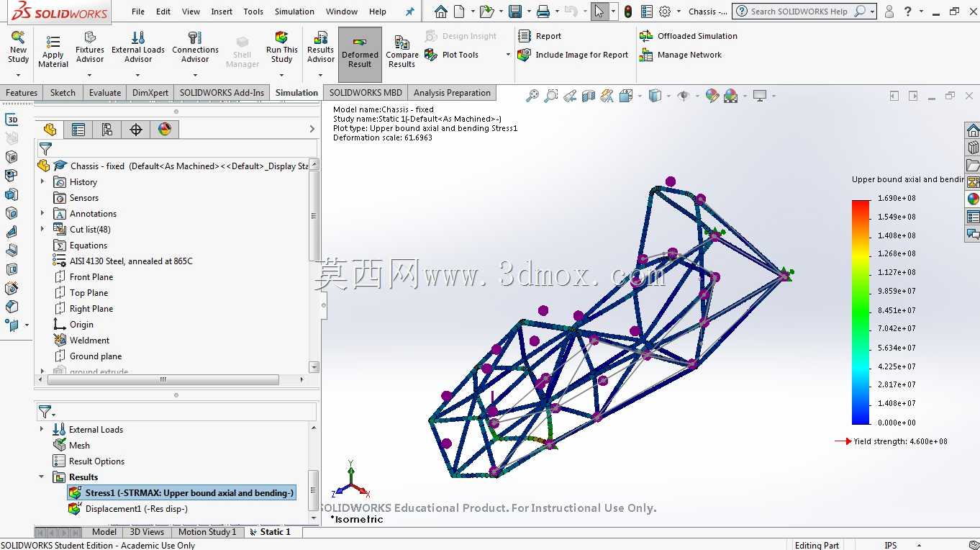Open the Plot Tools dropdown arrow
980x550 pixels.
click(508, 55)
